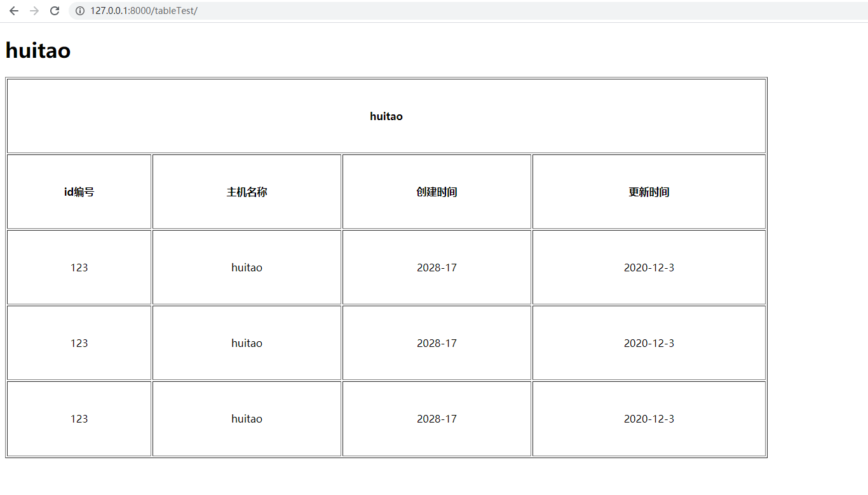Select the "更新时间" column header
Viewport: 868px width, 495px height.
(x=649, y=192)
